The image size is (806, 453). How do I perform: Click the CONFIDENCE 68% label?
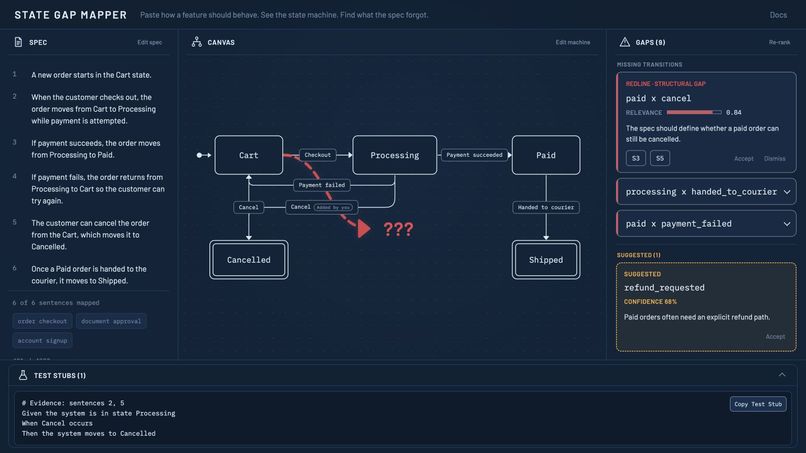point(650,302)
